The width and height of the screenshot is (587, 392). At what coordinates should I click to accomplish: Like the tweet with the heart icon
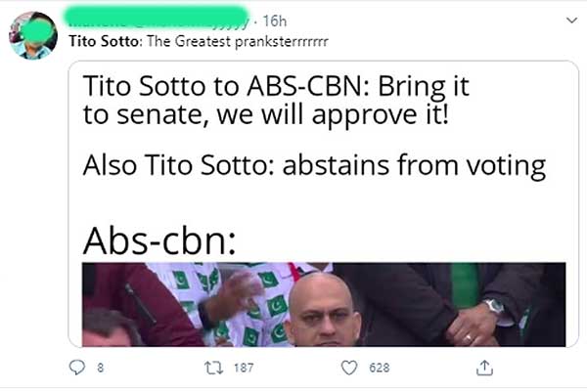pyautogui.click(x=349, y=368)
